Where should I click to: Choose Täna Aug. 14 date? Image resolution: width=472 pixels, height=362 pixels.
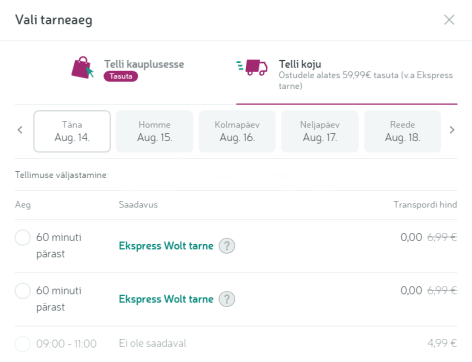[72, 131]
